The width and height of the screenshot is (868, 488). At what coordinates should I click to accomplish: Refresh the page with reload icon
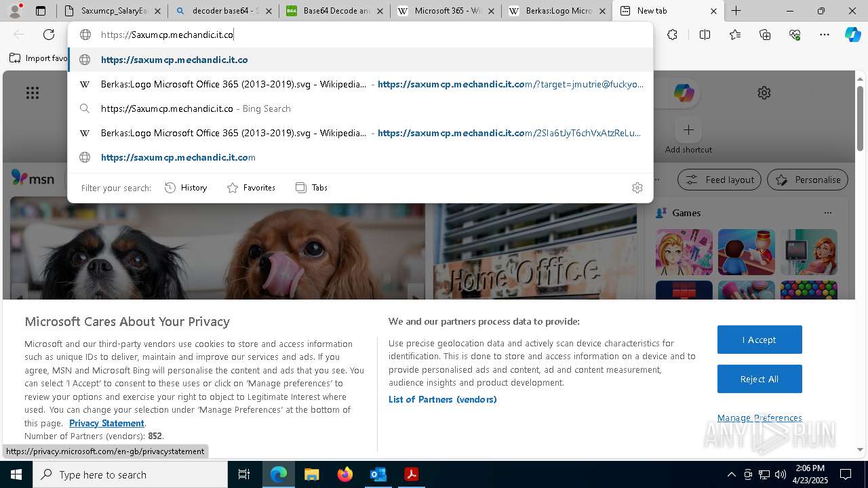point(49,35)
